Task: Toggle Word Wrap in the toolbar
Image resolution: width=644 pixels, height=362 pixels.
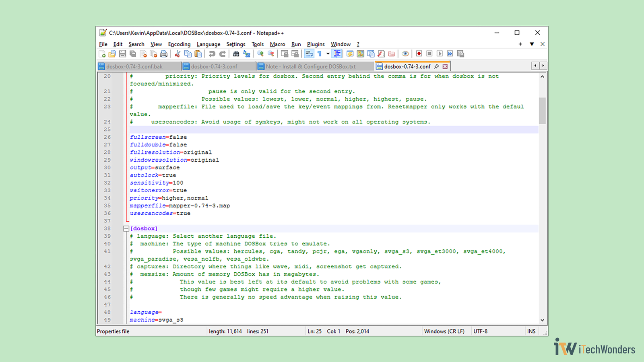Action: pos(309,54)
